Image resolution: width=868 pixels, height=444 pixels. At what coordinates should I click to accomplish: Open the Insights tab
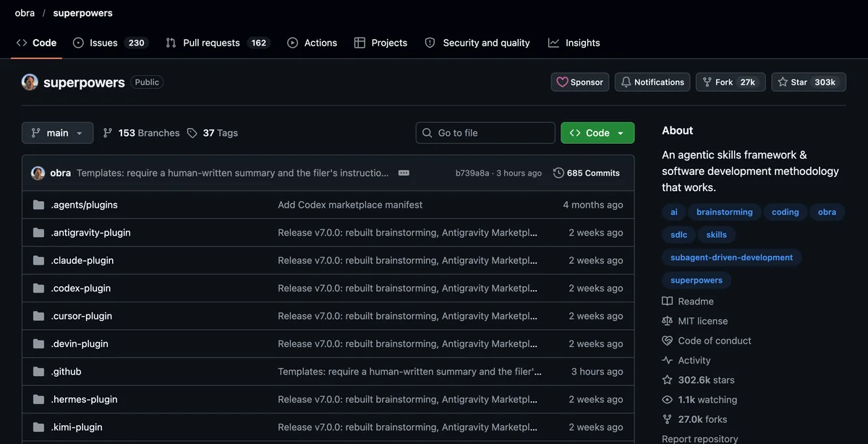574,43
